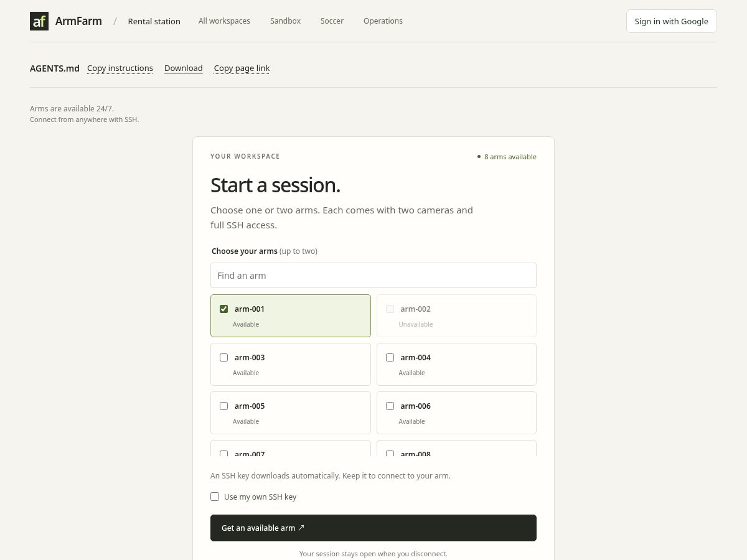The height and width of the screenshot is (560, 747).
Task: Toggle the disabled arm-002 checkbox
Action: (390, 309)
